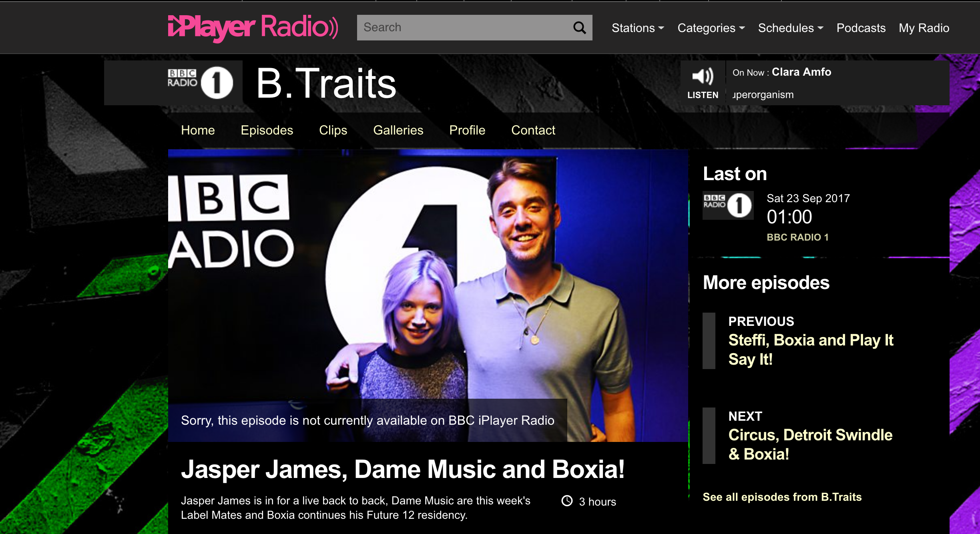Image resolution: width=980 pixels, height=534 pixels.
Task: Click the 'Sat 23 Sep 2017' date text
Action: pyautogui.click(x=808, y=199)
